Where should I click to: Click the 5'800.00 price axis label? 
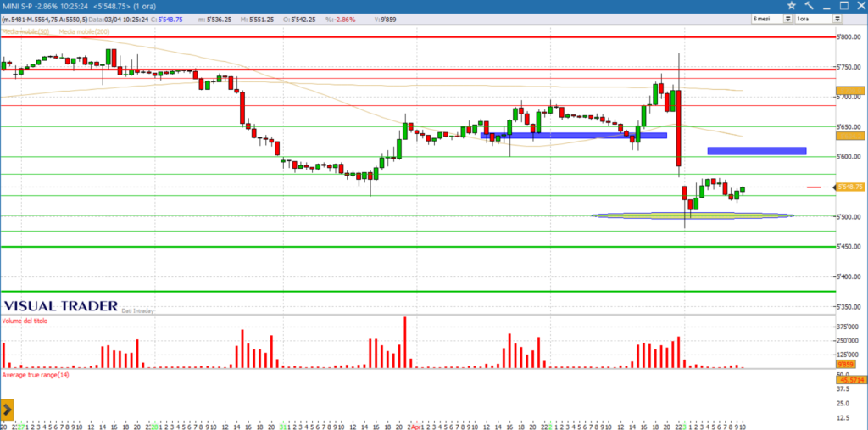coord(849,37)
